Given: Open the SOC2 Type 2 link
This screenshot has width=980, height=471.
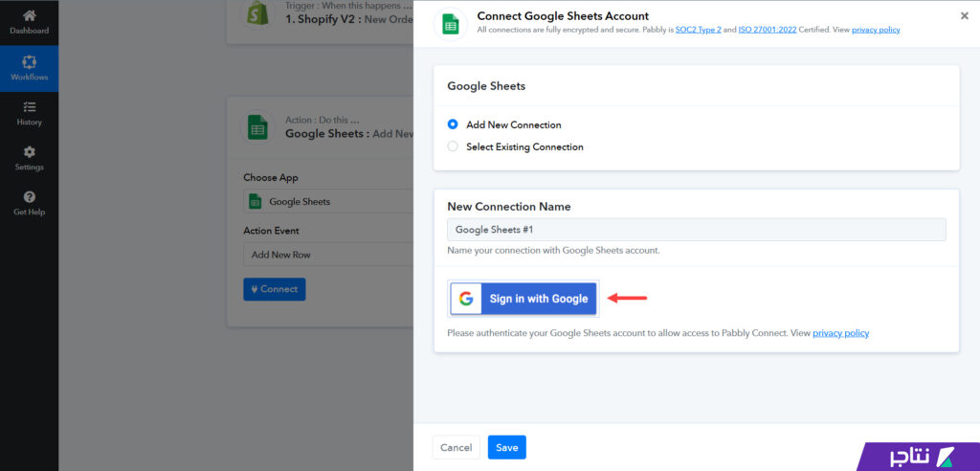Looking at the screenshot, I should (698, 30).
